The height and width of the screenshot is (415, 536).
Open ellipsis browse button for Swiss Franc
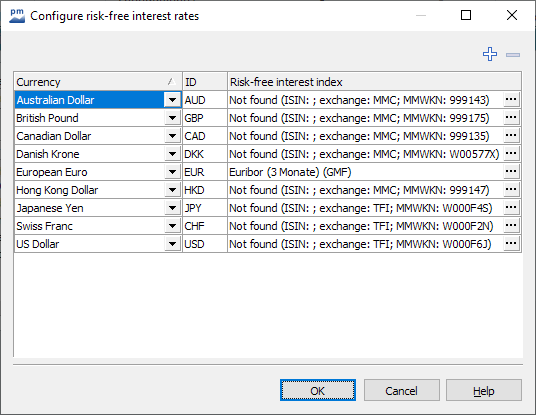[511, 226]
